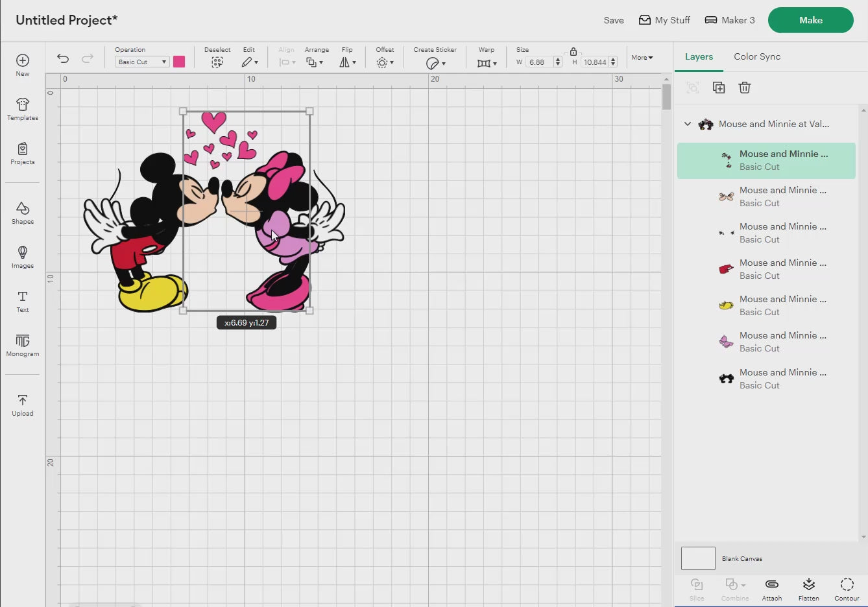Click the Deselect icon

coord(217,62)
